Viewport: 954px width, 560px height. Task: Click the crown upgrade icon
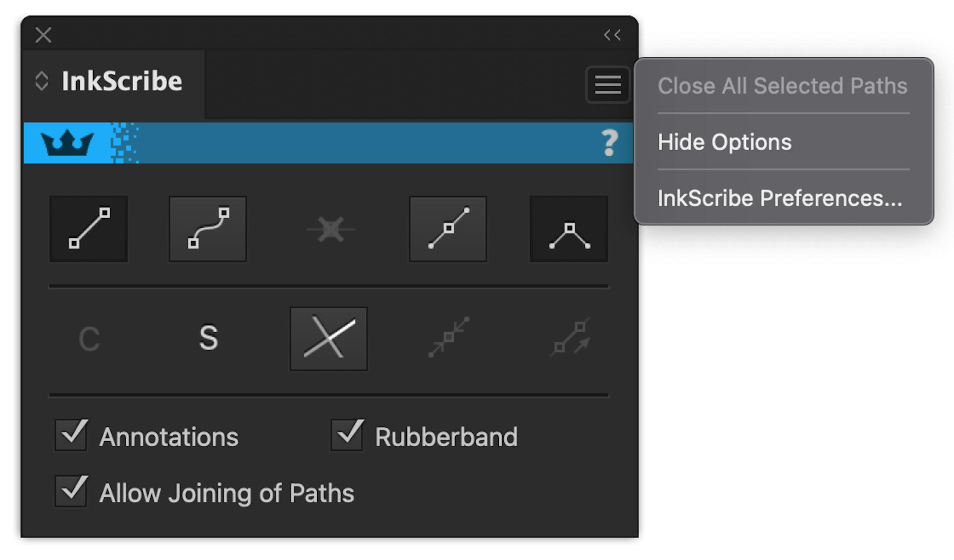(68, 142)
